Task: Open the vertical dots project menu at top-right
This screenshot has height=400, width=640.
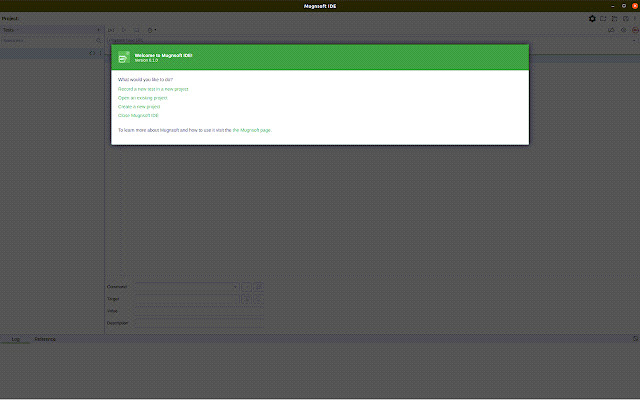Action: point(635,19)
